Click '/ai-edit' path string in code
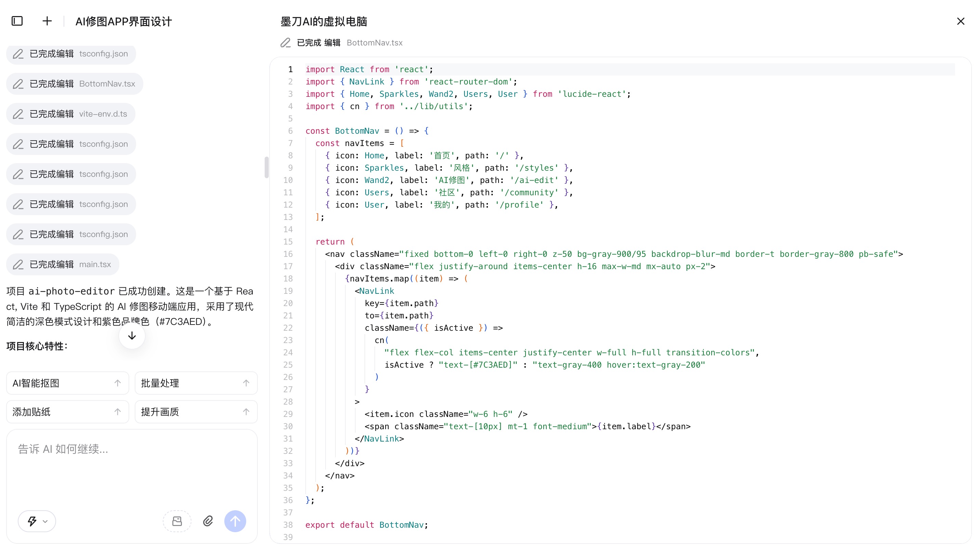Viewport: 980px width, 552px height. [x=534, y=180]
